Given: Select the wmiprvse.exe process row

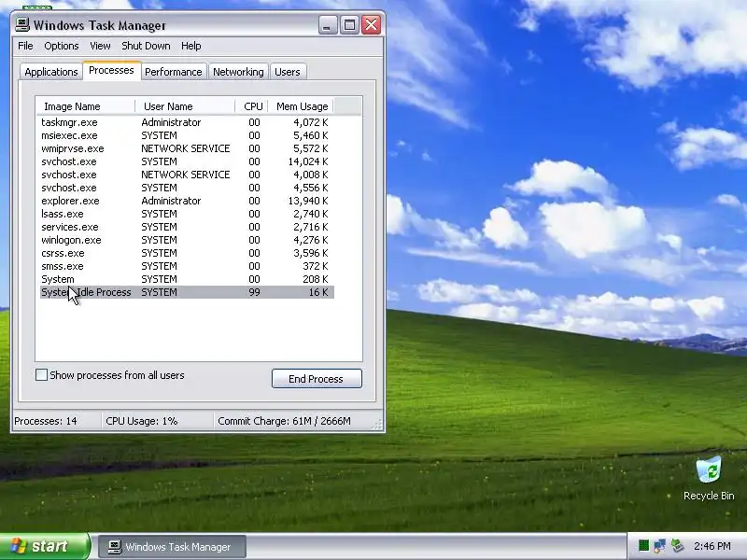Looking at the screenshot, I should (187, 148).
